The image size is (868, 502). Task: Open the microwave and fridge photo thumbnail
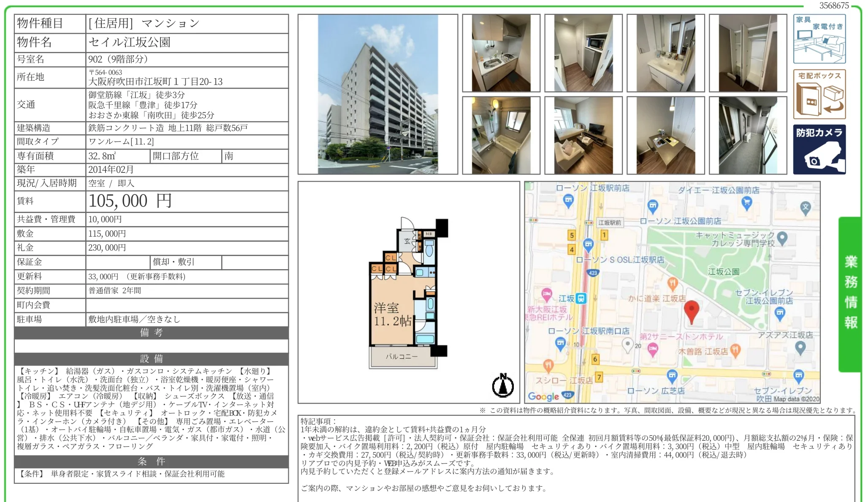[583, 53]
